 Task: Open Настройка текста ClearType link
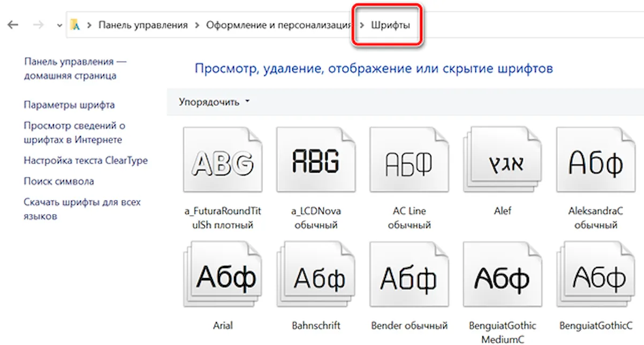pos(86,160)
